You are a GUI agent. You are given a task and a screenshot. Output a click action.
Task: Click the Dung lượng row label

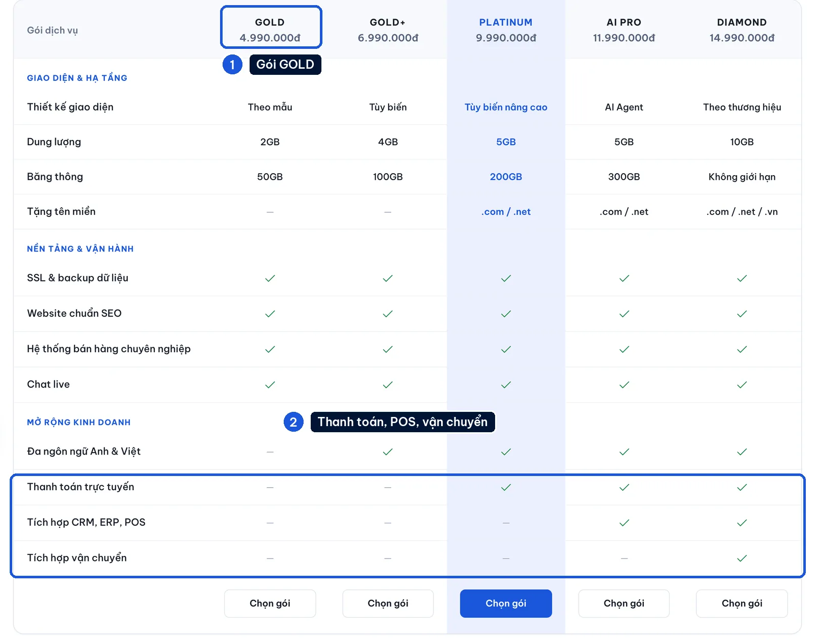[54, 142]
